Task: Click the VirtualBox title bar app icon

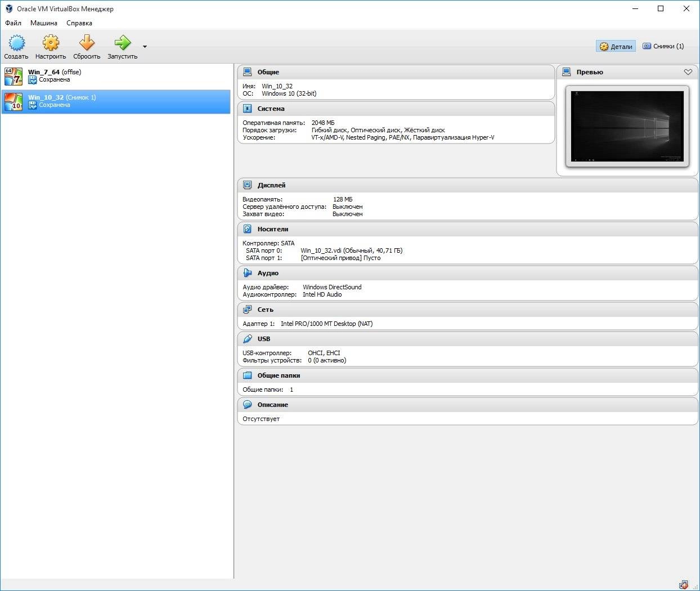Action: coord(9,8)
